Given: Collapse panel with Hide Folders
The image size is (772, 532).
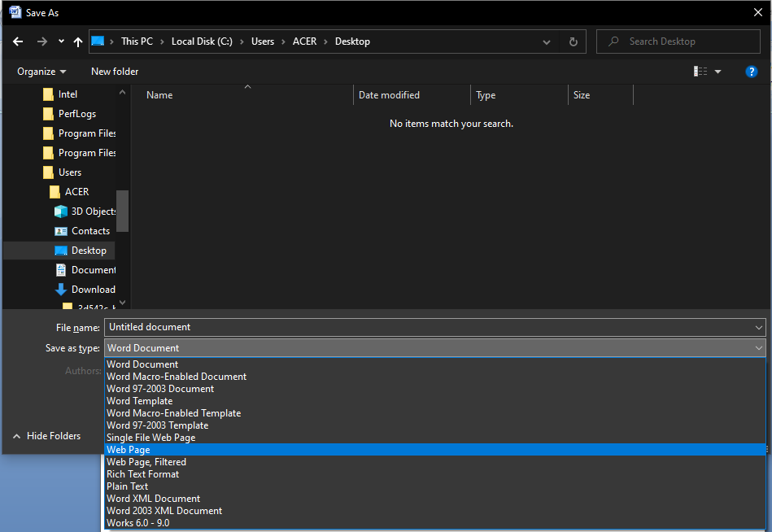Looking at the screenshot, I should [47, 436].
